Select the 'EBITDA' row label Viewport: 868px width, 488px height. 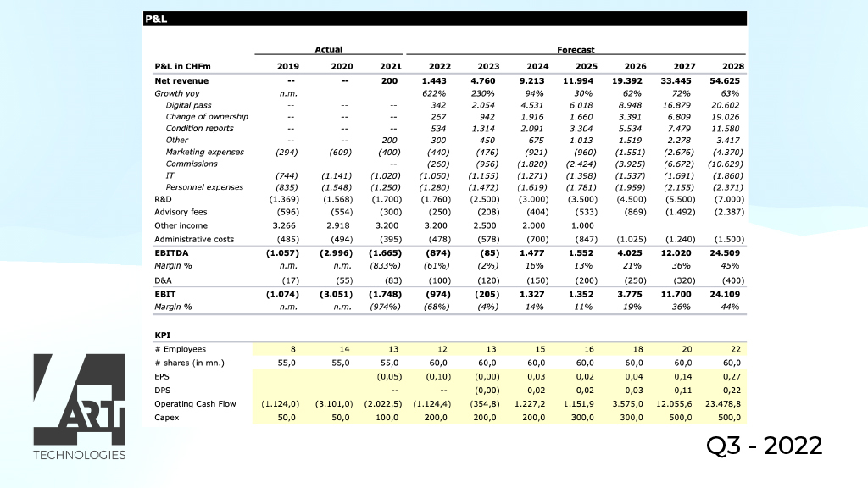[x=171, y=252]
